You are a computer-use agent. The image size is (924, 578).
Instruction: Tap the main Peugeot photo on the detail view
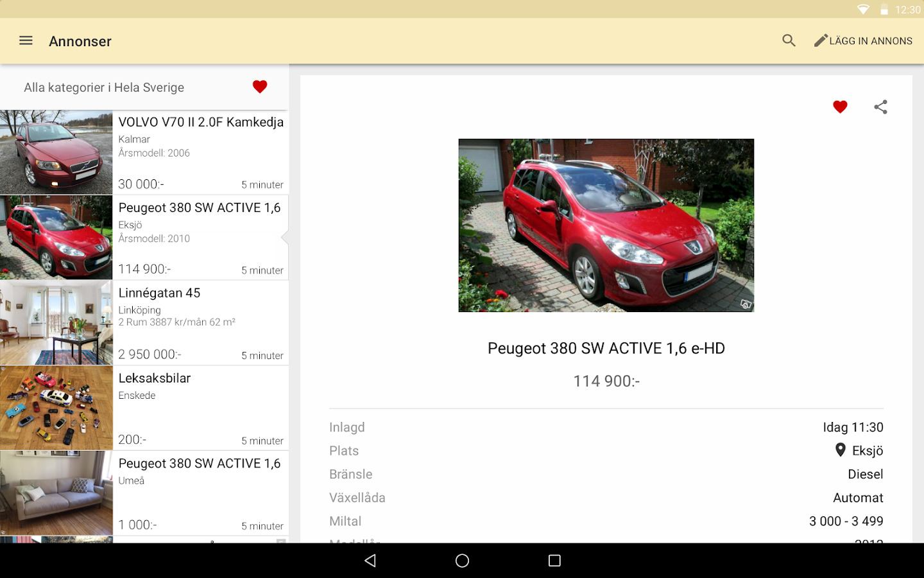(606, 225)
